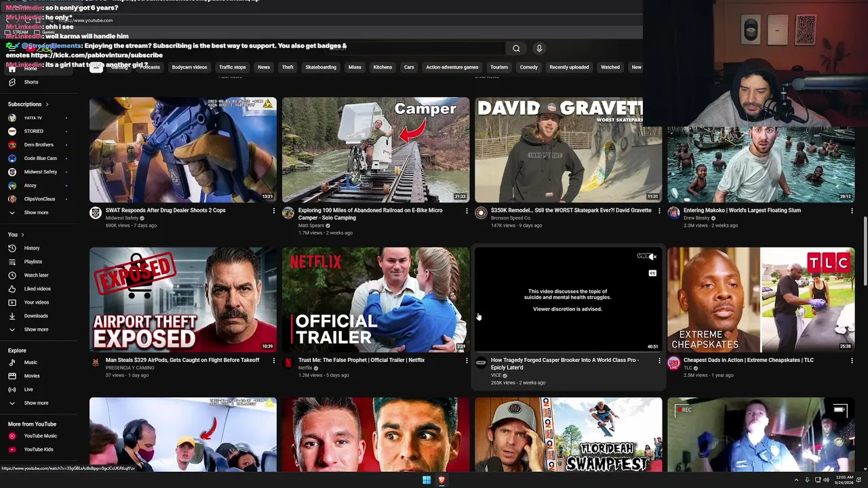Open STORIED channel in subscriptions

tap(33, 131)
